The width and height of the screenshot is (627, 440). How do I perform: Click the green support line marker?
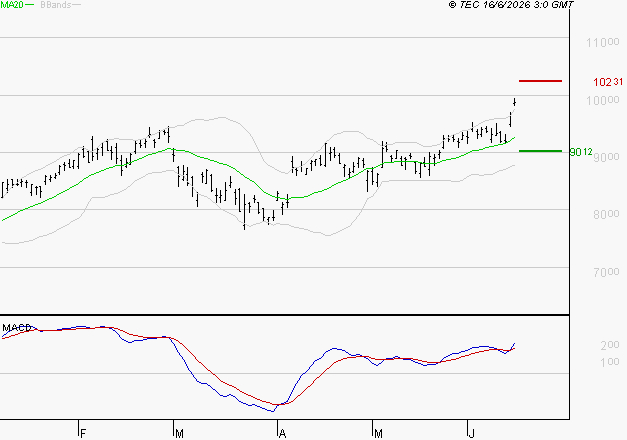pyautogui.click(x=540, y=151)
